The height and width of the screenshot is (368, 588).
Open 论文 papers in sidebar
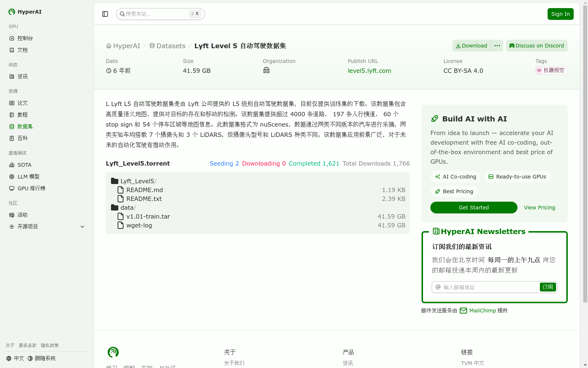pos(47,103)
